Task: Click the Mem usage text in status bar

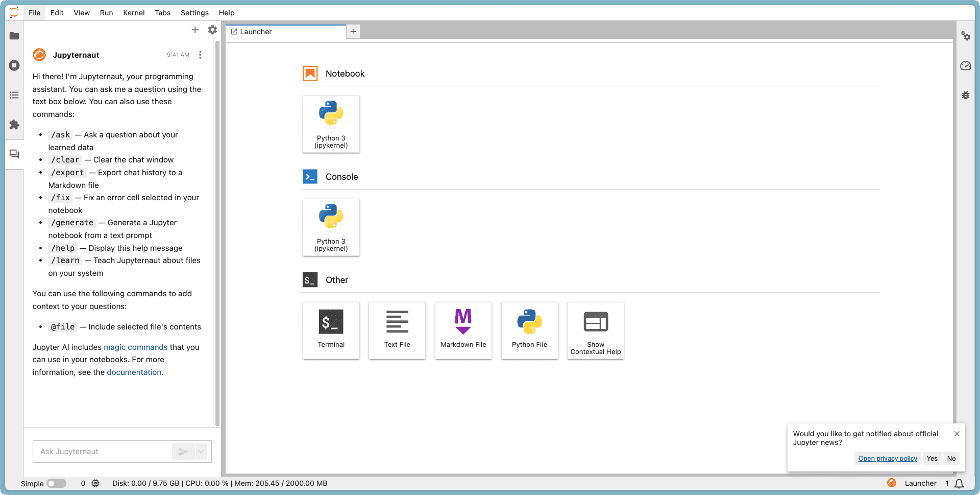Action: pyautogui.click(x=281, y=483)
